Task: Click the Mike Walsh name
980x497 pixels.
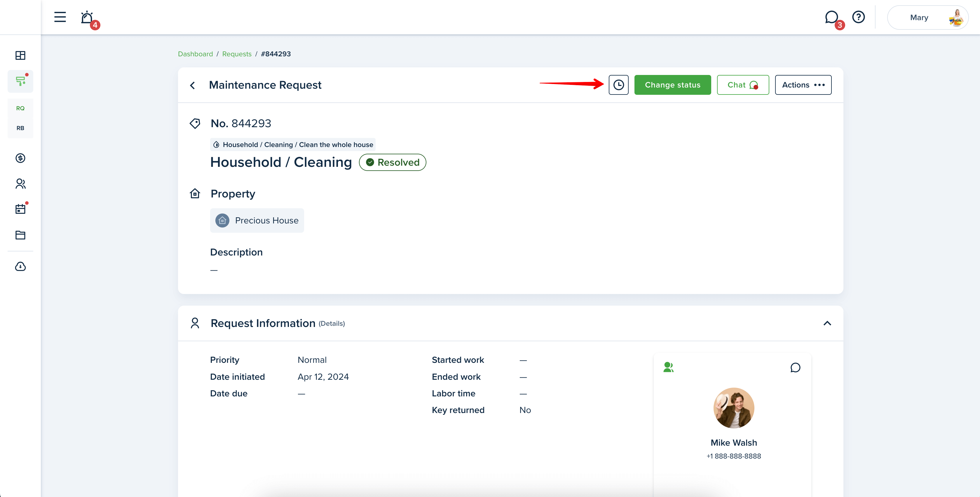Action: coord(734,443)
